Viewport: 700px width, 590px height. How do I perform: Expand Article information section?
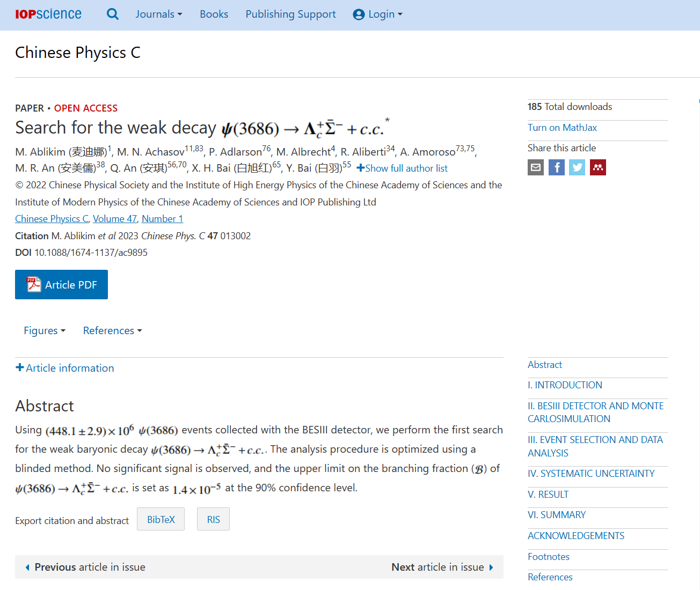[65, 368]
